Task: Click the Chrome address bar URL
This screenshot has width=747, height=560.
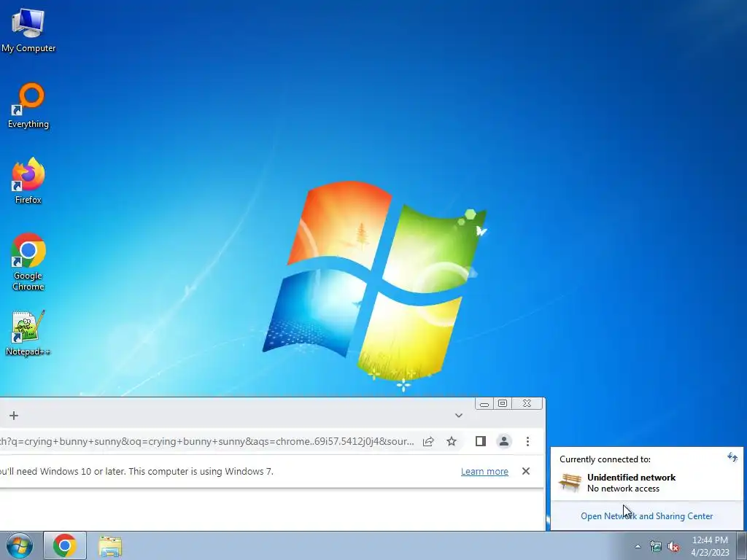Action: [207, 441]
